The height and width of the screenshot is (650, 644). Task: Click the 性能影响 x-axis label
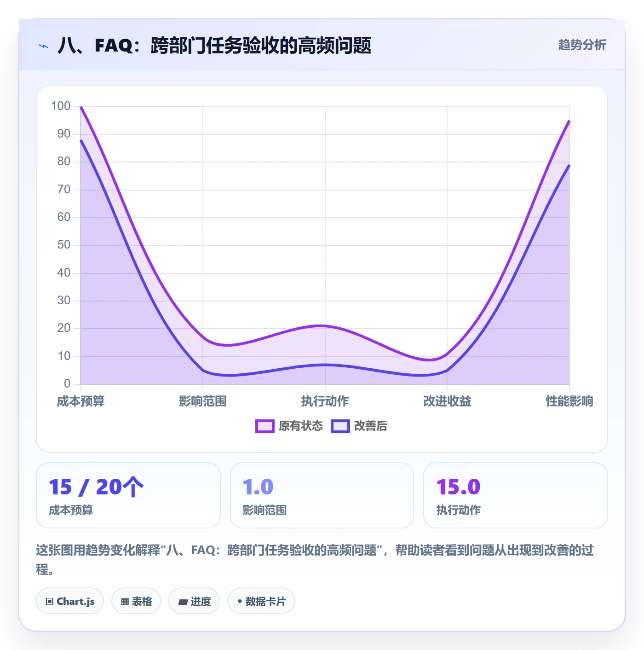569,401
